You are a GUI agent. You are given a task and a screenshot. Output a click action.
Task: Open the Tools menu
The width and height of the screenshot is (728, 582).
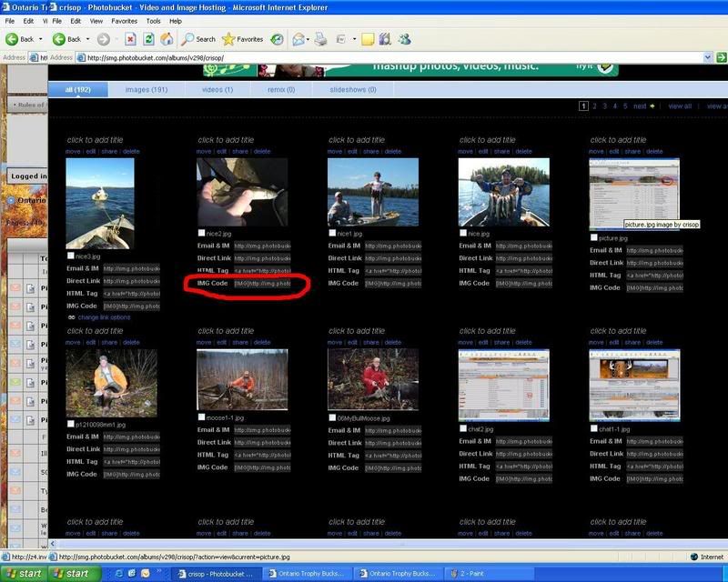pos(153,20)
